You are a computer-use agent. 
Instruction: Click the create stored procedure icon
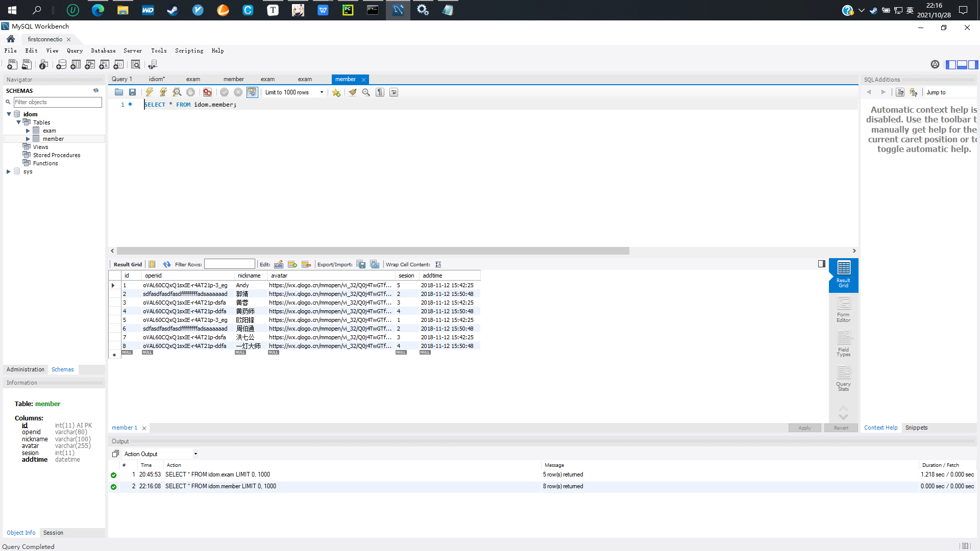point(104,64)
